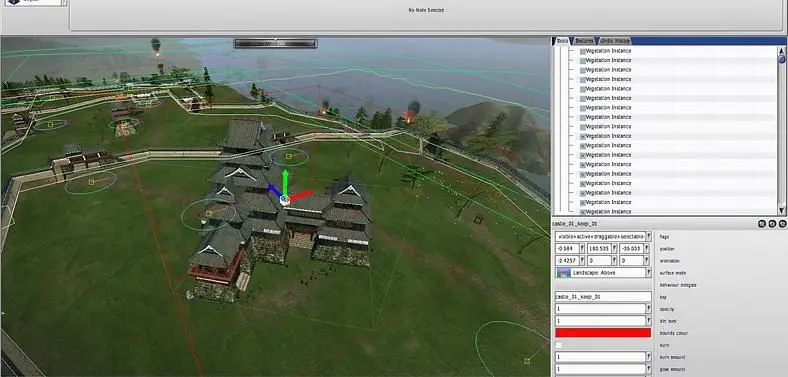Image resolution: width=788 pixels, height=377 pixels.
Task: Open the Landscape: Above surface mode dropdown
Action: tap(603, 272)
